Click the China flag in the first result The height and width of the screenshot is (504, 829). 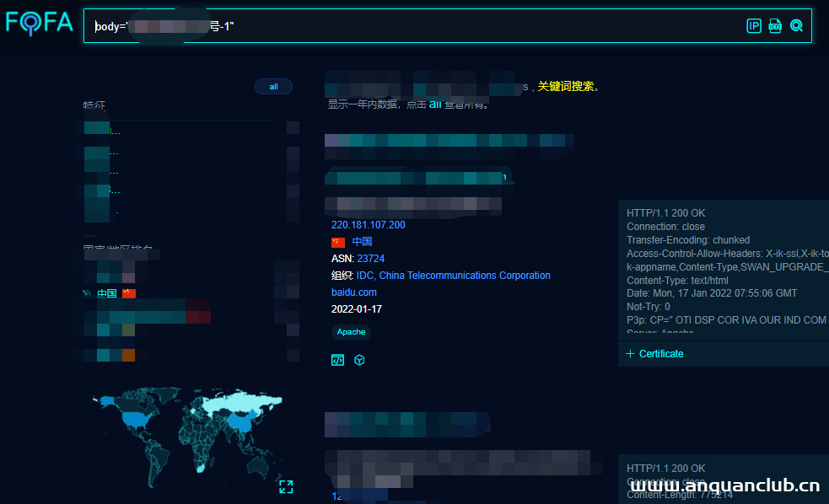point(338,242)
